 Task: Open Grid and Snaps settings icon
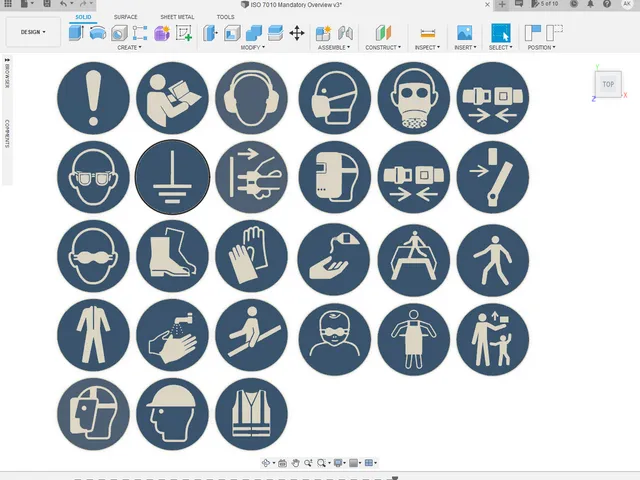(x=355, y=463)
